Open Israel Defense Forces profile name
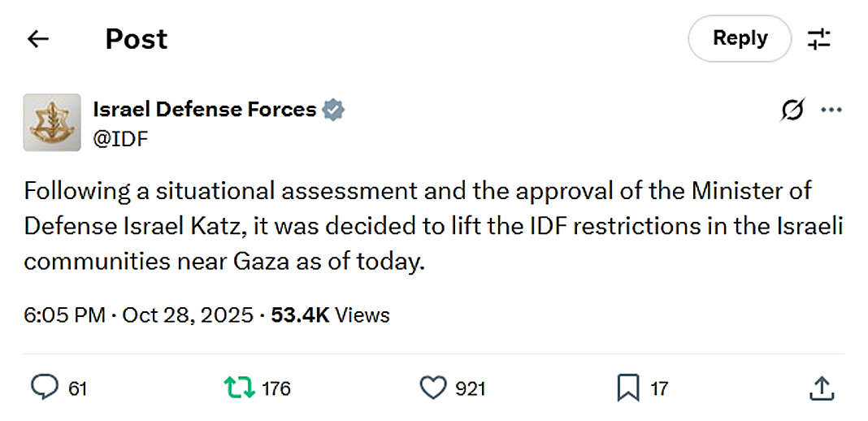Viewport: 868px width, 421px height. 204,109
